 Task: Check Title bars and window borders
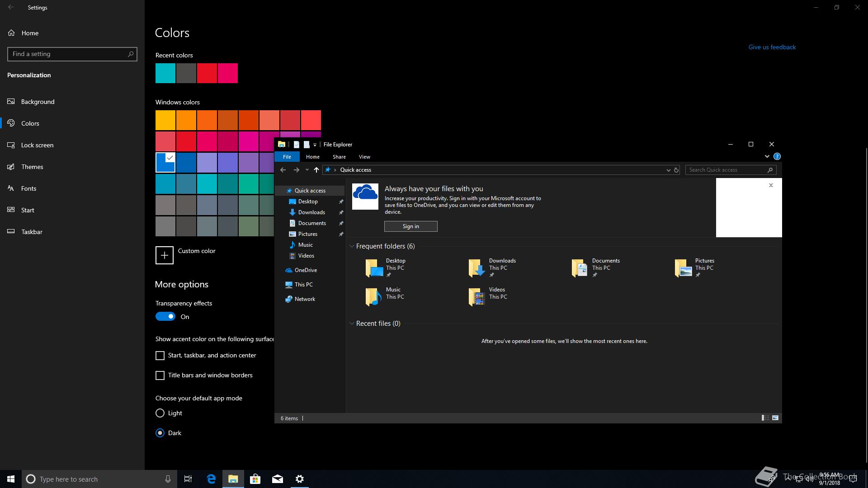160,375
